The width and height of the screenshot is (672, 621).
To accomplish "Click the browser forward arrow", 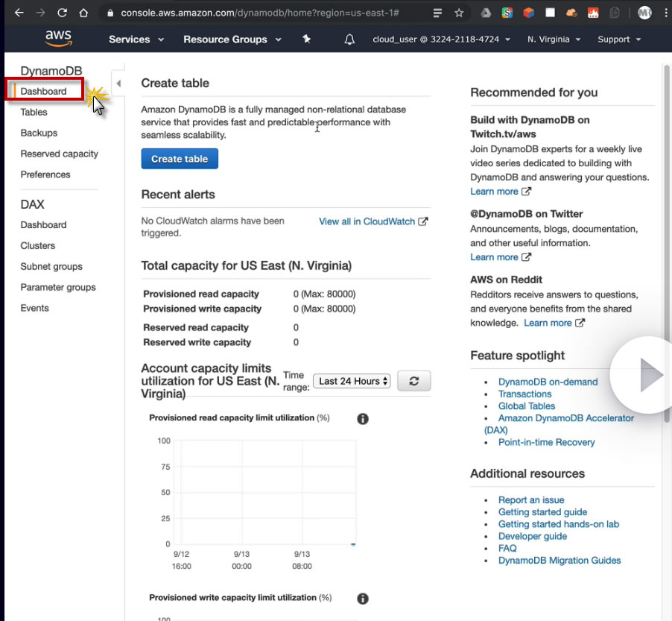I will click(41, 13).
